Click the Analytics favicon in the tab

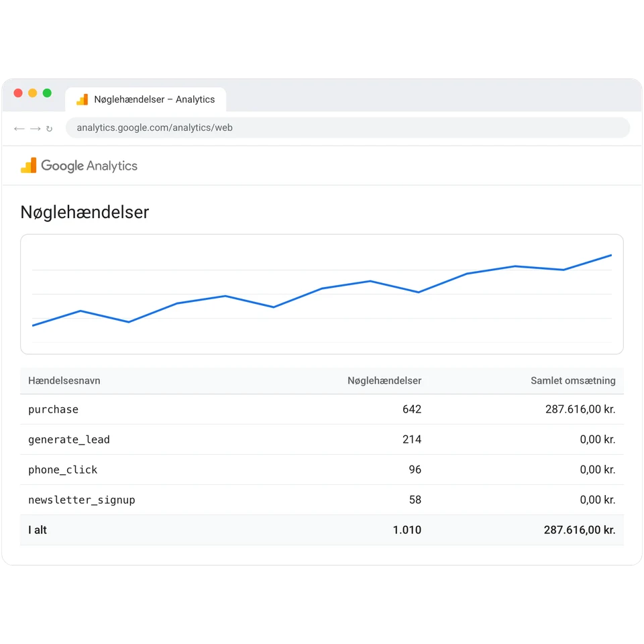[x=82, y=99]
